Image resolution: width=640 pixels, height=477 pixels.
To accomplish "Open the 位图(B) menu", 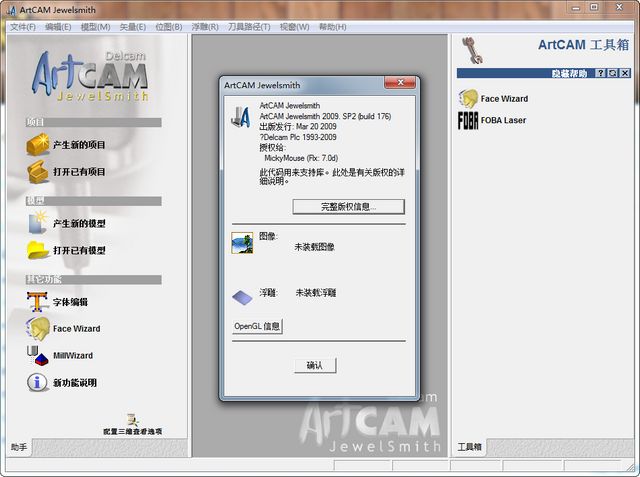I will click(169, 27).
